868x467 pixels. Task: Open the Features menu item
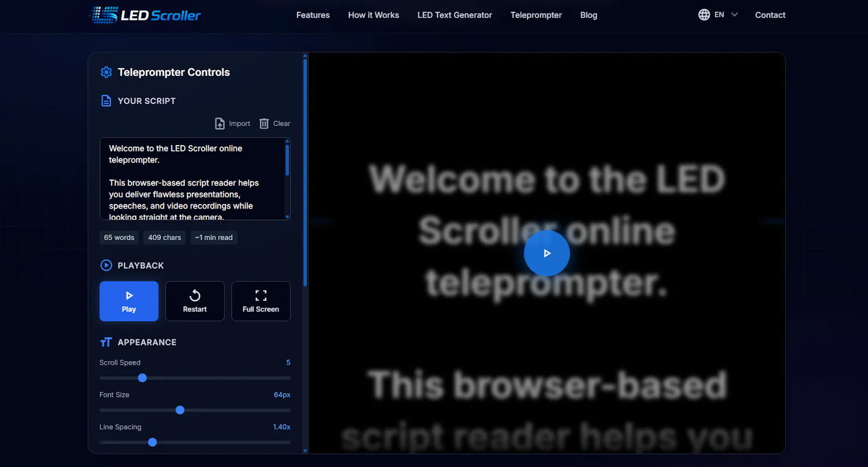313,15
